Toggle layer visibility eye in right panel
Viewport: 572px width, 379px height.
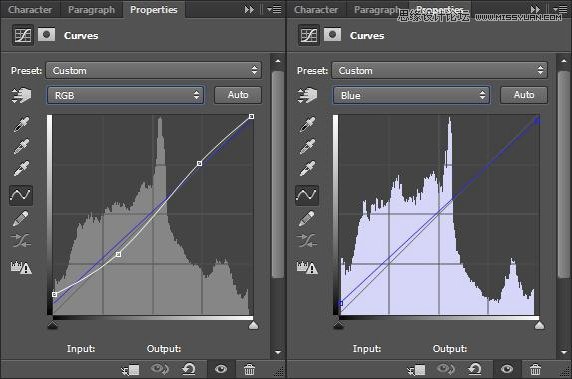click(507, 369)
